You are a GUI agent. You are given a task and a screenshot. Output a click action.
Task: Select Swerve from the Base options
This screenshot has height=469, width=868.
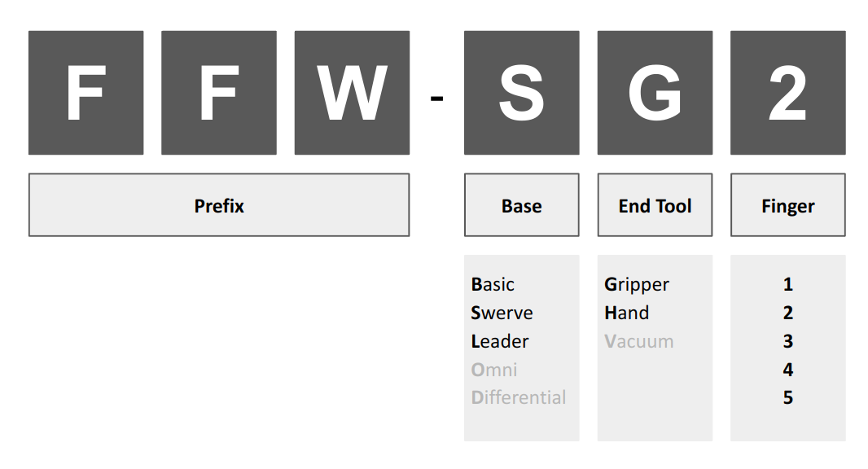click(502, 313)
